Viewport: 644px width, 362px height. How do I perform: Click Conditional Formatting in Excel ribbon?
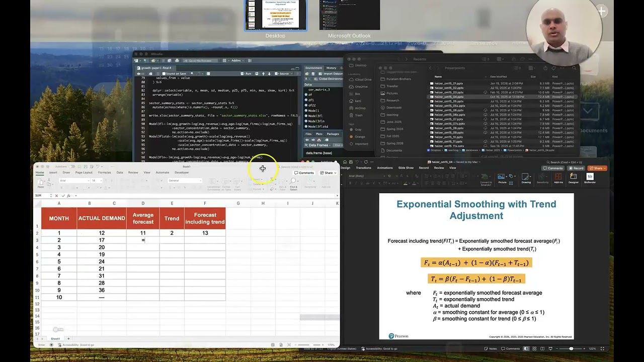click(213, 184)
